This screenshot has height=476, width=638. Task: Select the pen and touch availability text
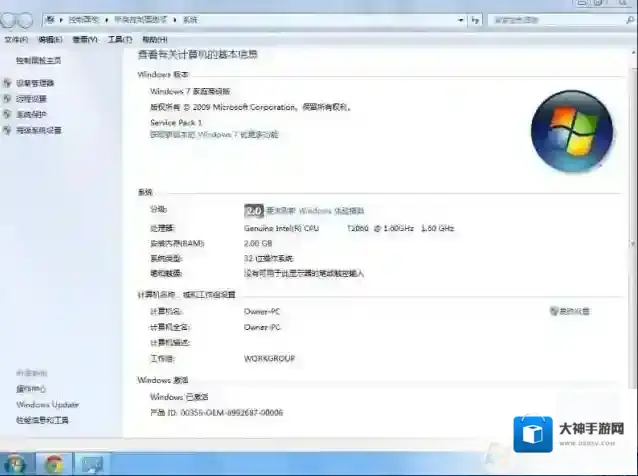pyautogui.click(x=304, y=273)
